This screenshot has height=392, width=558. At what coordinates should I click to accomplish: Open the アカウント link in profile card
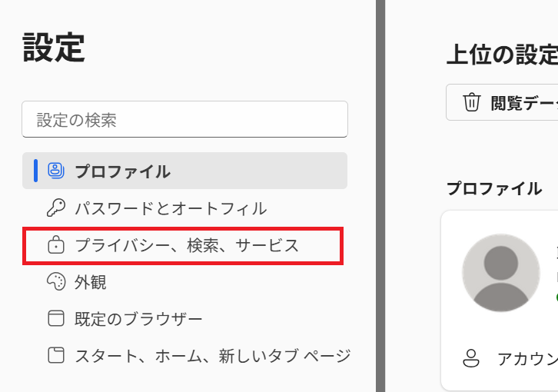[x=527, y=359]
